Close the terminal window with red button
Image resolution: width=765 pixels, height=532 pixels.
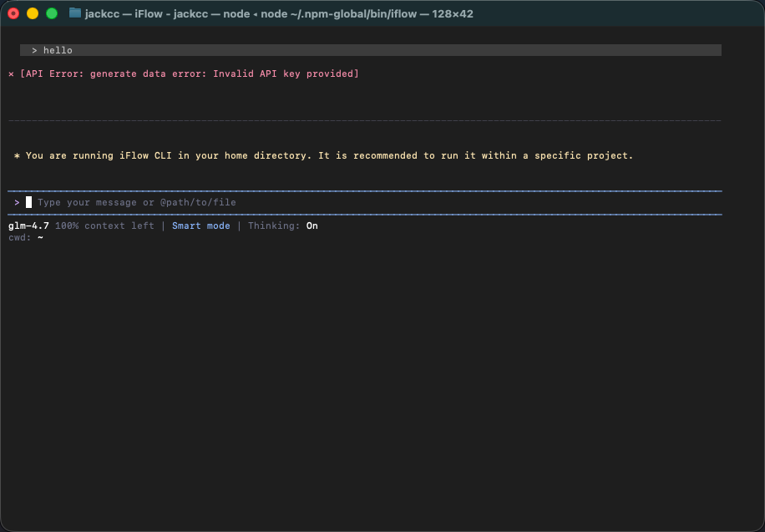13,13
